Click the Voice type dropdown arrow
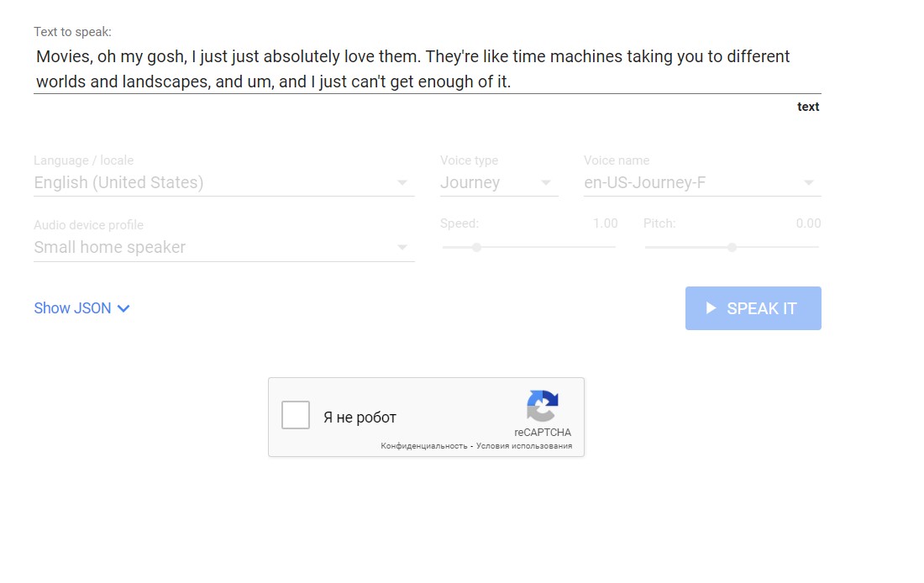This screenshot has height=583, width=924. 546,183
